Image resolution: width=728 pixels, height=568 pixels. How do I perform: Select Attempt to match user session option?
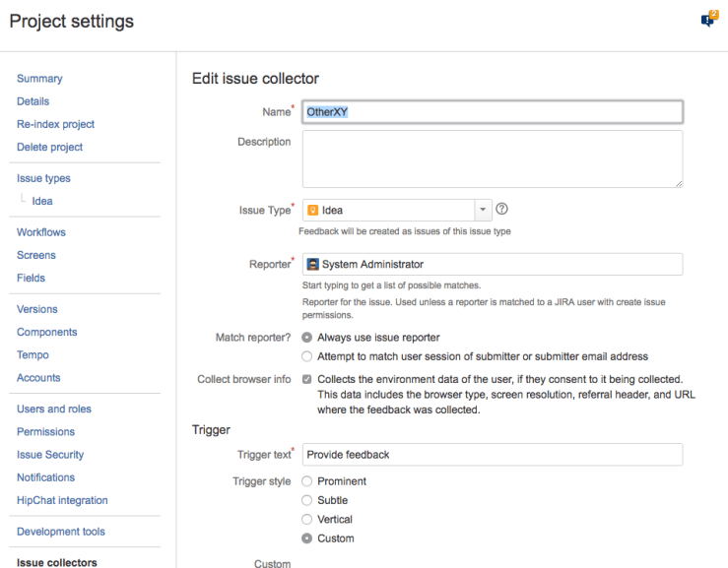307,356
